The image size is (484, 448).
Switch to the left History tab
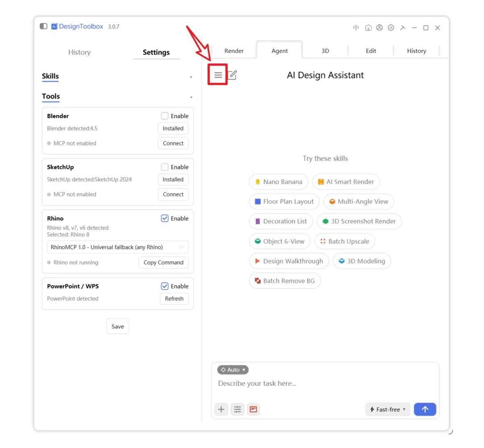[79, 52]
